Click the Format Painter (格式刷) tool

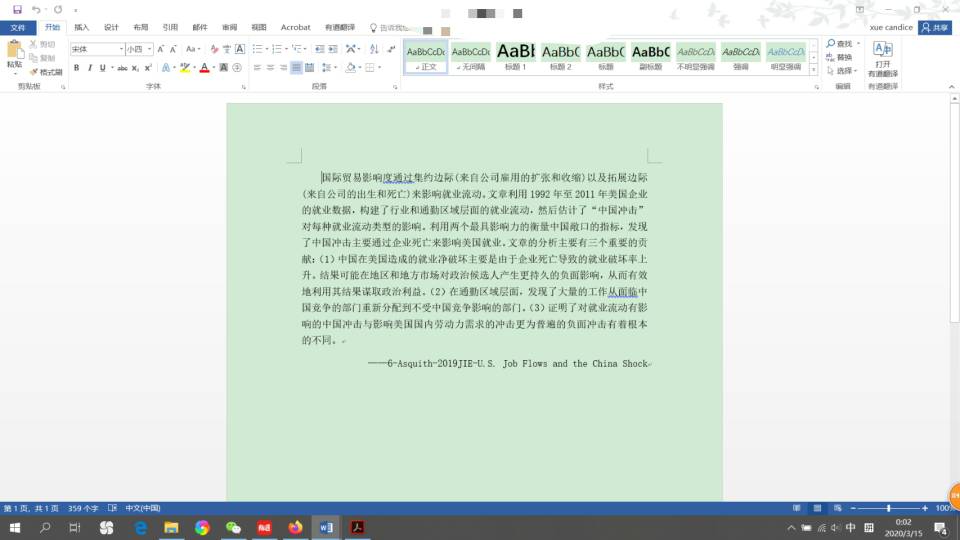46,72
